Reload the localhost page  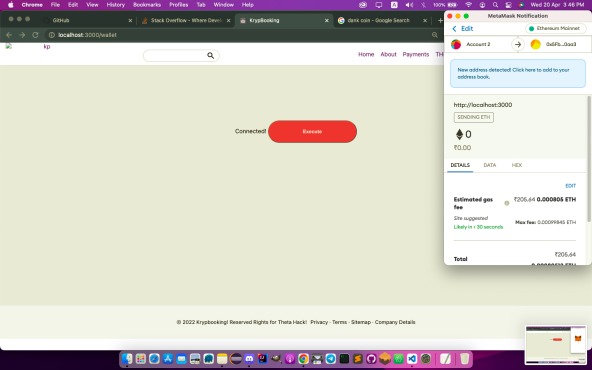tap(35, 35)
